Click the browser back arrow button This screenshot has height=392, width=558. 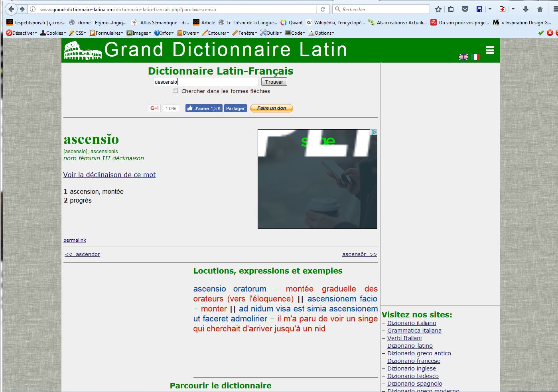point(11,9)
